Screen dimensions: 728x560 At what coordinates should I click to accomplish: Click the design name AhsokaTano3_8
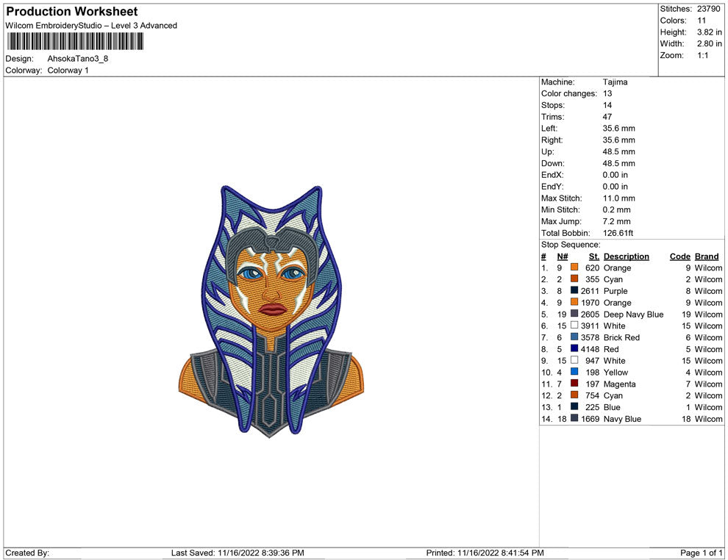click(x=77, y=59)
